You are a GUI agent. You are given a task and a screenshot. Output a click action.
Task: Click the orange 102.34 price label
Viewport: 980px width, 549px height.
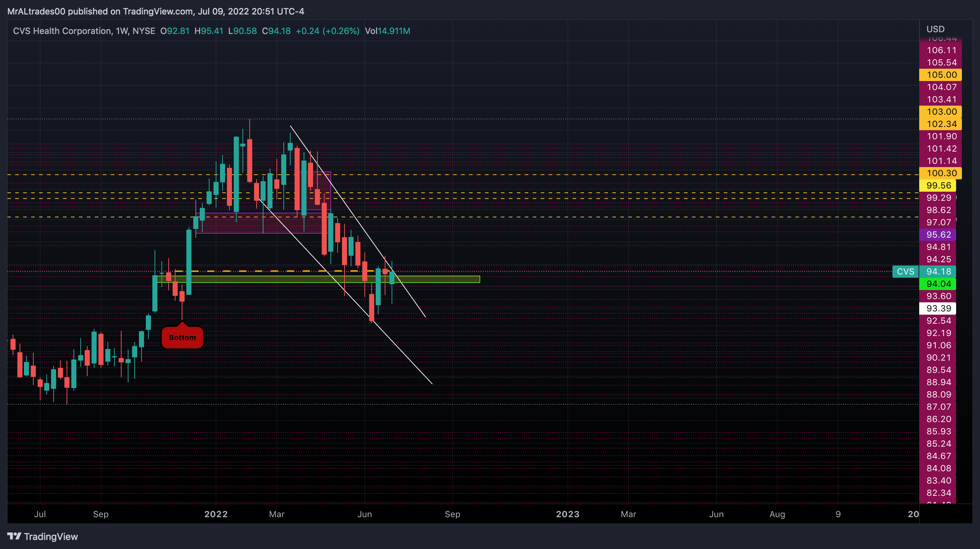(x=941, y=124)
